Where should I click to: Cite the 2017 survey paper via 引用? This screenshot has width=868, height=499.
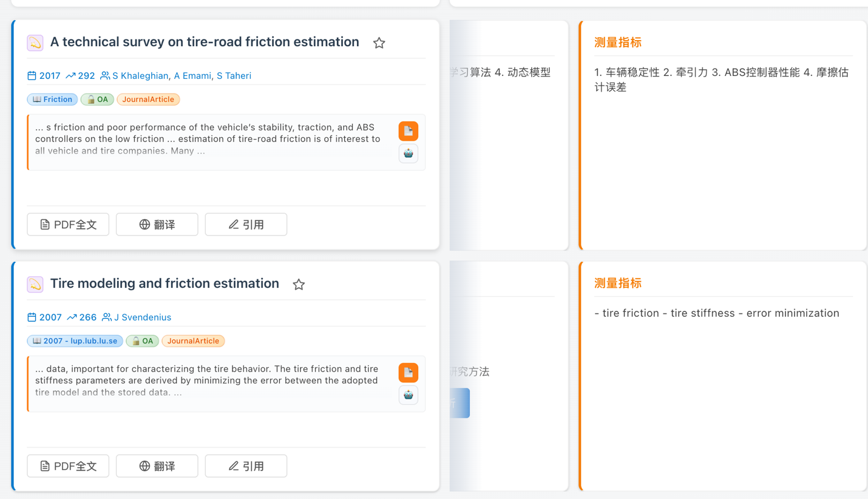(246, 225)
